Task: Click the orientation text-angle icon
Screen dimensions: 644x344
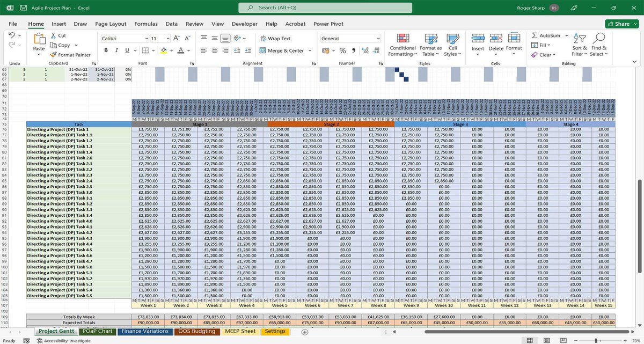Action: [x=238, y=38]
